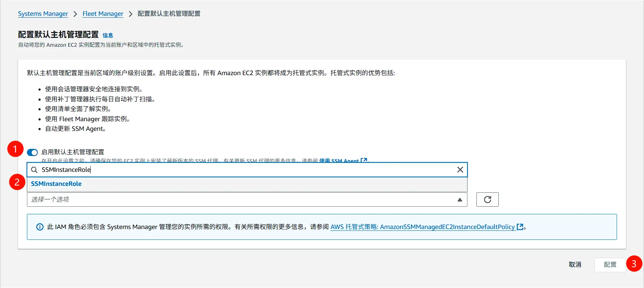Open the 使用 SSM Agent link

pyautogui.click(x=339, y=161)
